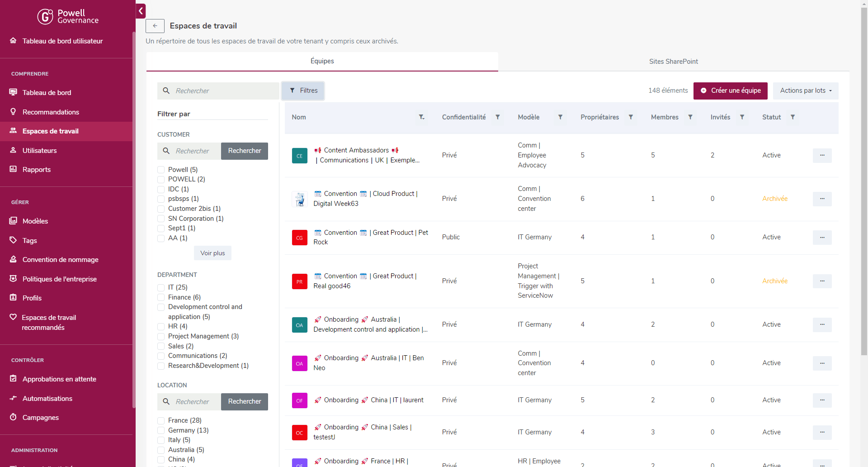
Task: Check the HR (4) department filter
Action: 161,326
